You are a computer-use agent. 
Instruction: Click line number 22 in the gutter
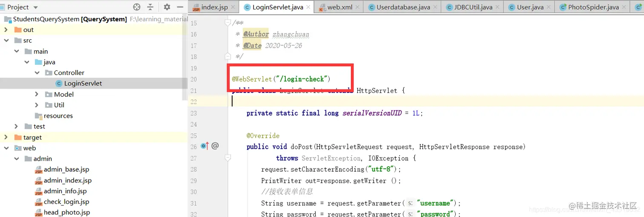(x=194, y=101)
